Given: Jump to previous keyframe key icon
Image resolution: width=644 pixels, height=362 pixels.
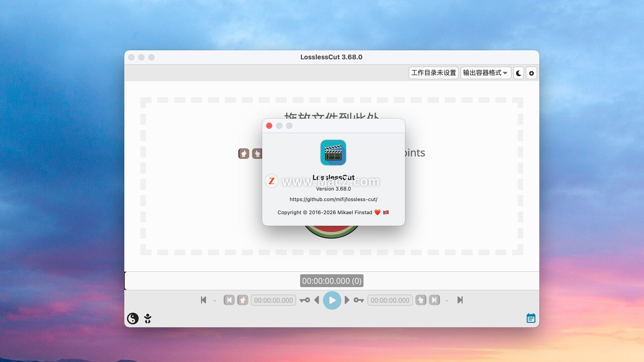Looking at the screenshot, I should [x=305, y=300].
